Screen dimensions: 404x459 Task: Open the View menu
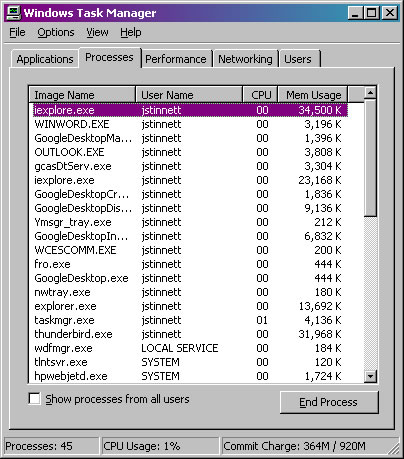[x=97, y=32]
